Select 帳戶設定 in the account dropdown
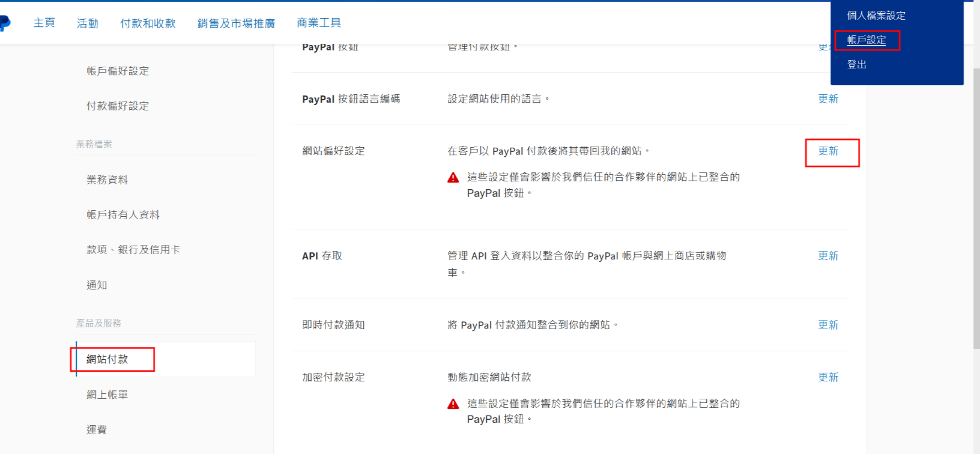The image size is (980, 454). (x=867, y=40)
